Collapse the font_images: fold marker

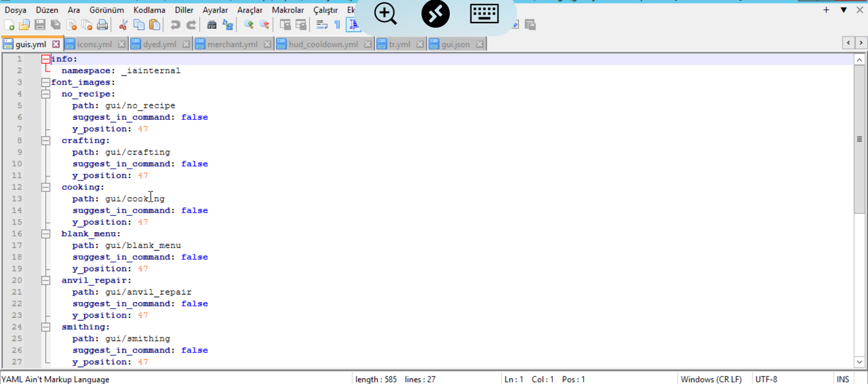pyautogui.click(x=46, y=82)
